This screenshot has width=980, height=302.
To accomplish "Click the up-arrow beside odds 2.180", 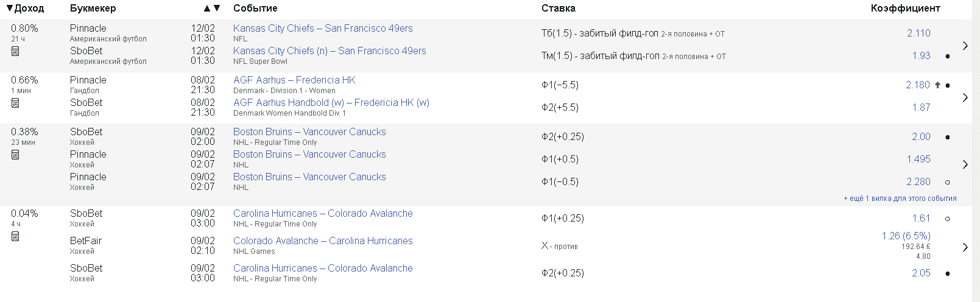I will 937,85.
